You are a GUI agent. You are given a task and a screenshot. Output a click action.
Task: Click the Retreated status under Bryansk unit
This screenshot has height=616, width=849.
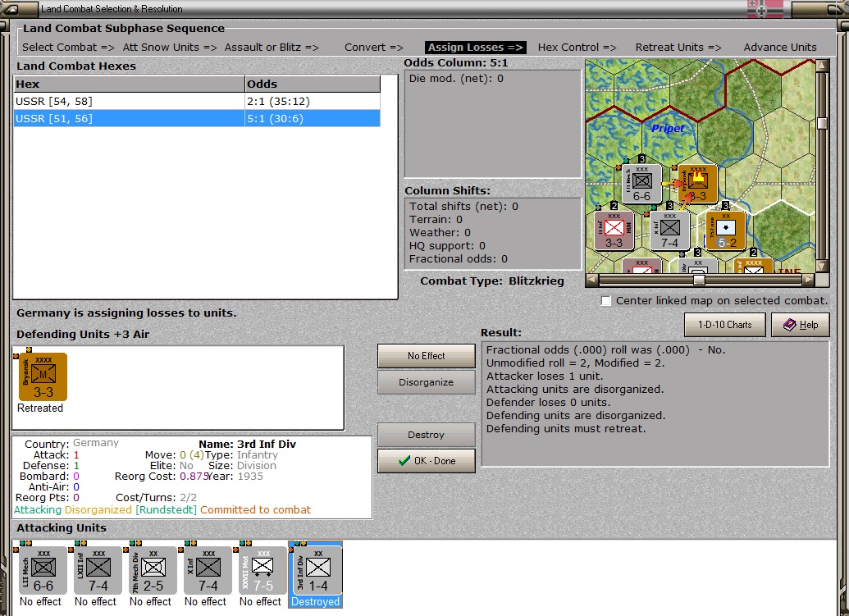pos(40,408)
